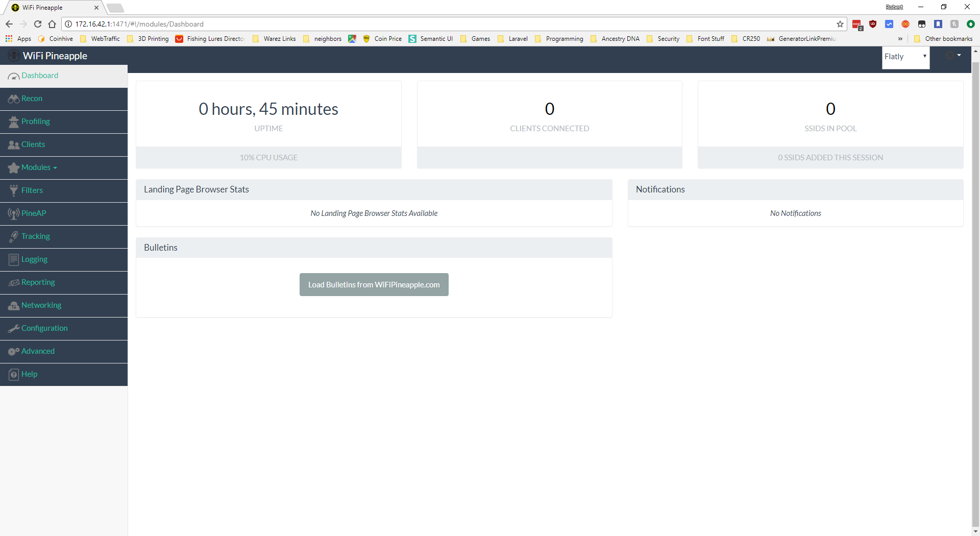
Task: Select the Logging sidebar icon
Action: (14, 259)
